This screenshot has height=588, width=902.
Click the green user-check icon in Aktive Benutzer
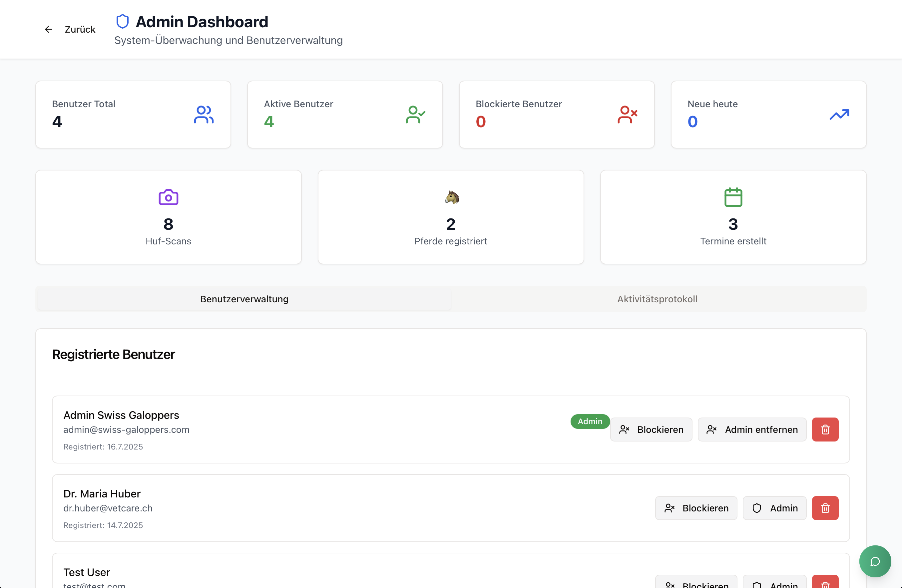pos(415,115)
